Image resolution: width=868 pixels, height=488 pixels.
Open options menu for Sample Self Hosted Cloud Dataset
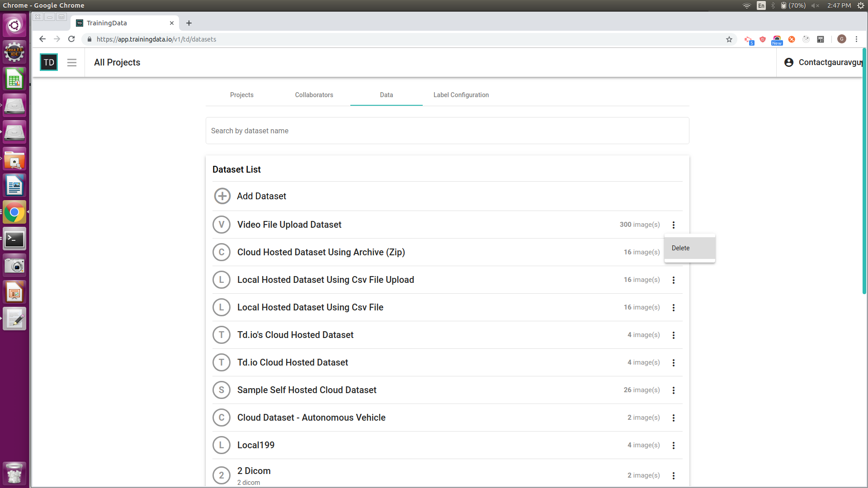674,389
